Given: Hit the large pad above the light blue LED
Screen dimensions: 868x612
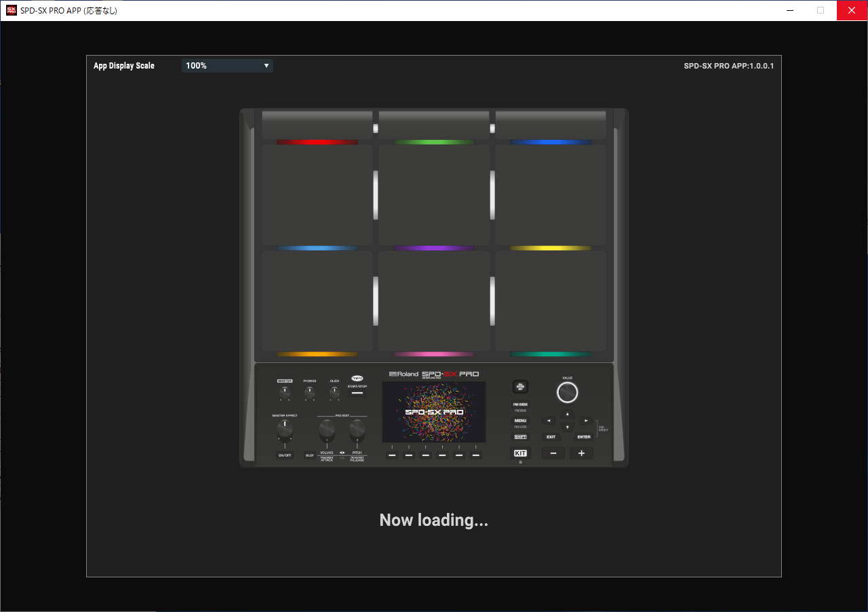Looking at the screenshot, I should (317, 195).
